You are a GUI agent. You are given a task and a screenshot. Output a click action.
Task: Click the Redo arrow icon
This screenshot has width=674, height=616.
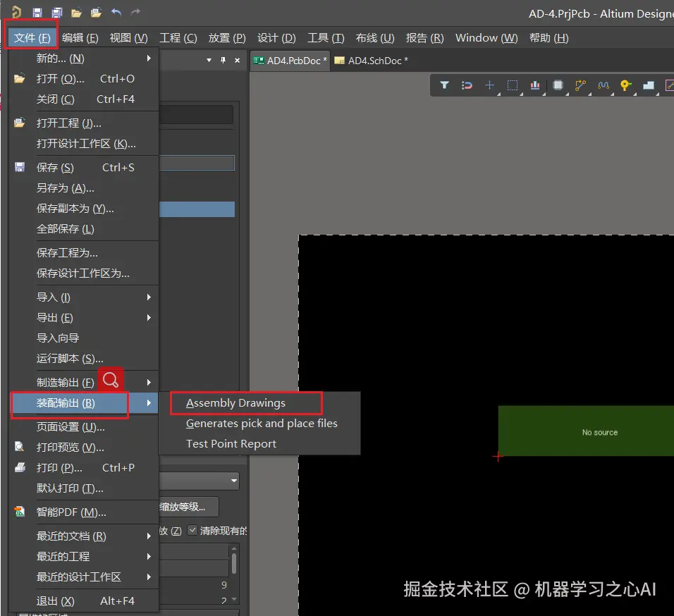[135, 12]
